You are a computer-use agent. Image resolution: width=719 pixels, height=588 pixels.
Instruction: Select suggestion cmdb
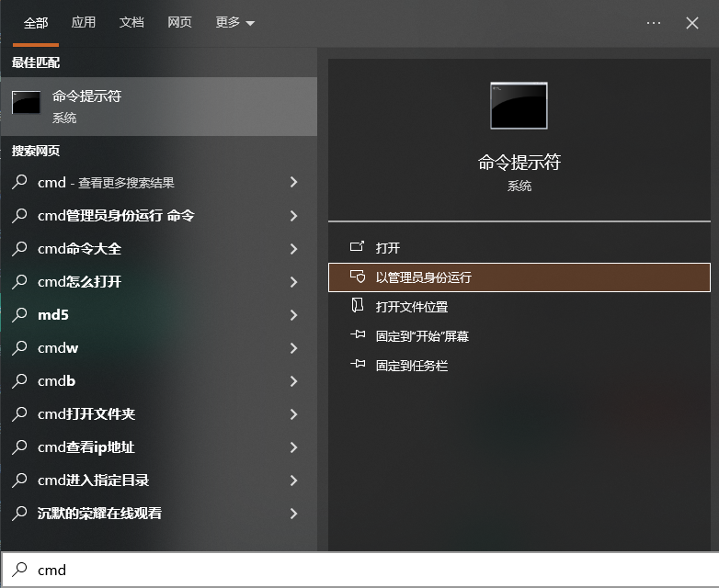click(159, 381)
